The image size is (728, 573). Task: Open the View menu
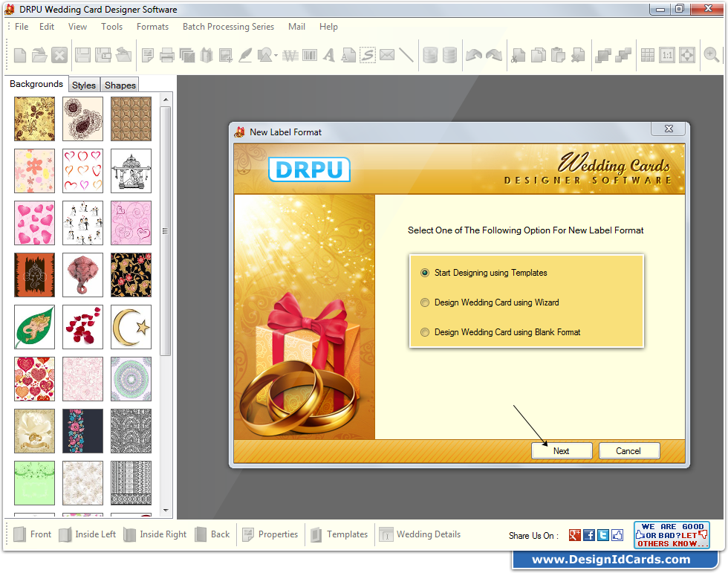click(77, 27)
